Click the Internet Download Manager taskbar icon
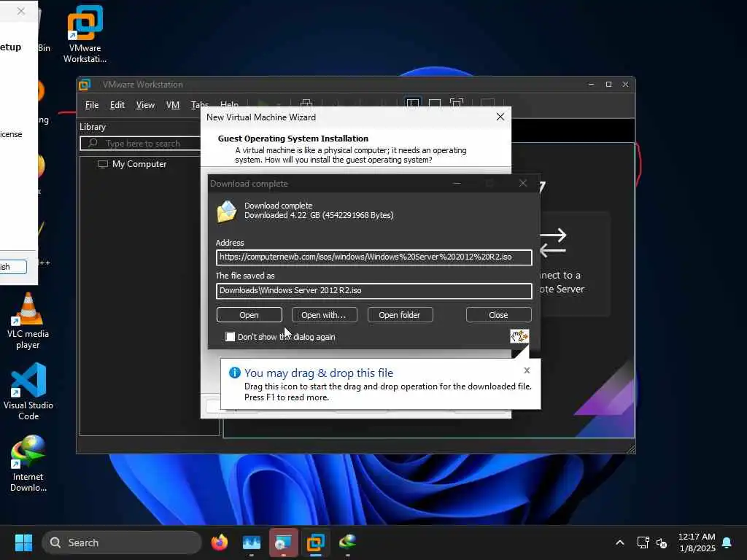Image resolution: width=747 pixels, height=560 pixels. coord(348,542)
